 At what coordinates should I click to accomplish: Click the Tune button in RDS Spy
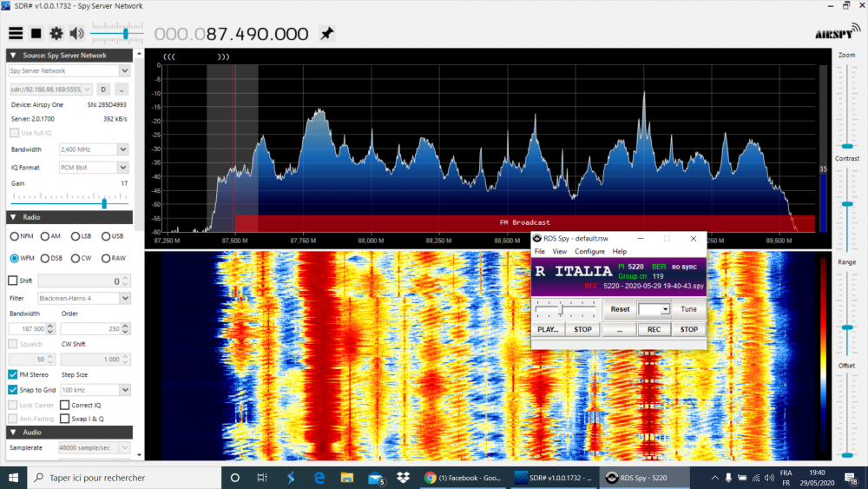[688, 309]
